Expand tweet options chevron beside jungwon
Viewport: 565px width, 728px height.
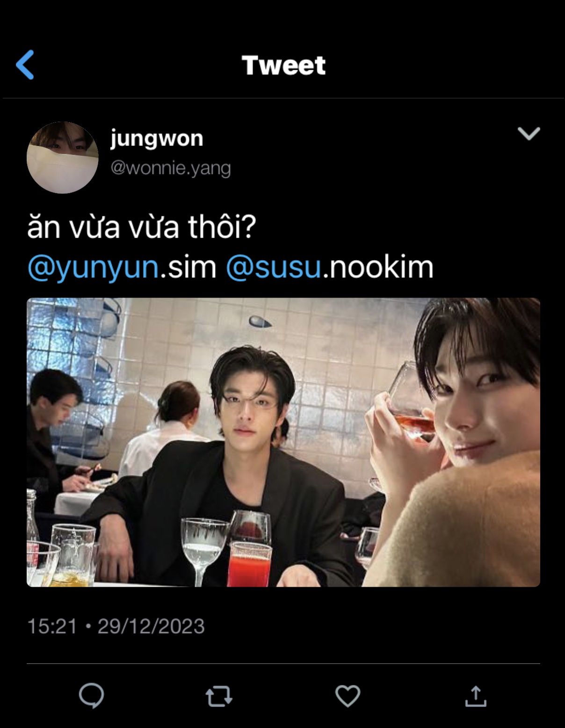(529, 133)
